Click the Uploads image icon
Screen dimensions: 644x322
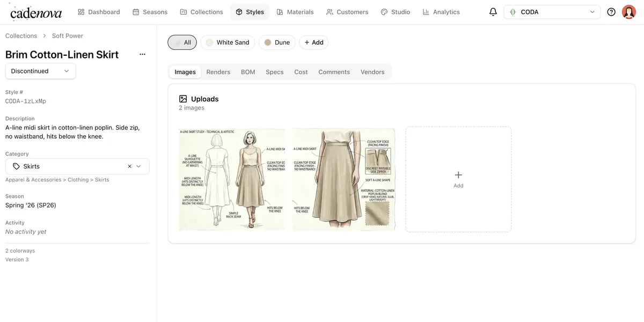pos(183,99)
